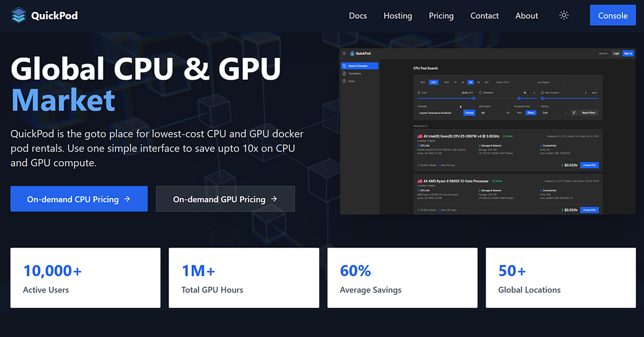Click the US flag on the AMD Ryzen pod

coord(420,181)
